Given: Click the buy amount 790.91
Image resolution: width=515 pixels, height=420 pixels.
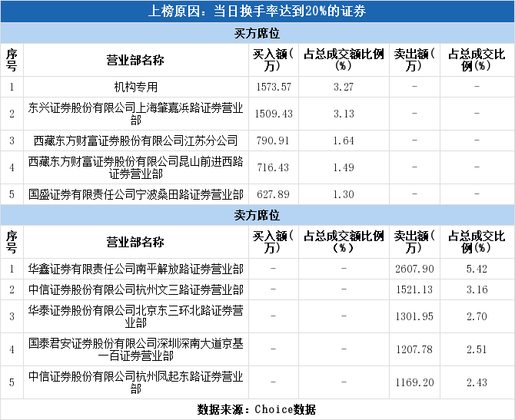Looking at the screenshot, I should coord(273,141).
